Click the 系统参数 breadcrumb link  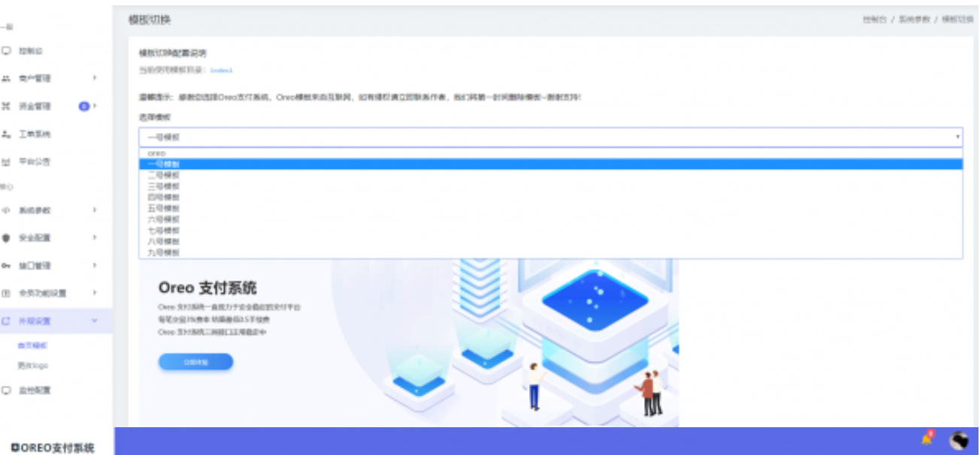[915, 20]
